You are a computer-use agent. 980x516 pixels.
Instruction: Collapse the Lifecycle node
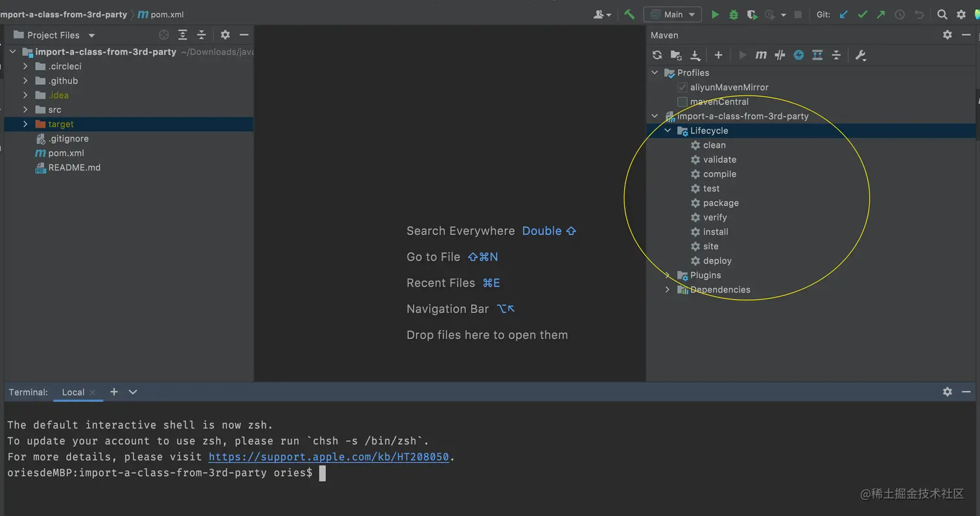pos(668,130)
